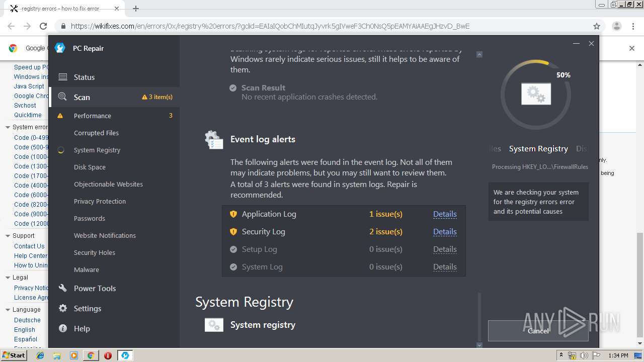Screen dimensions: 644x362
Task: Click the PC Repair logo icon
Action: click(60, 48)
